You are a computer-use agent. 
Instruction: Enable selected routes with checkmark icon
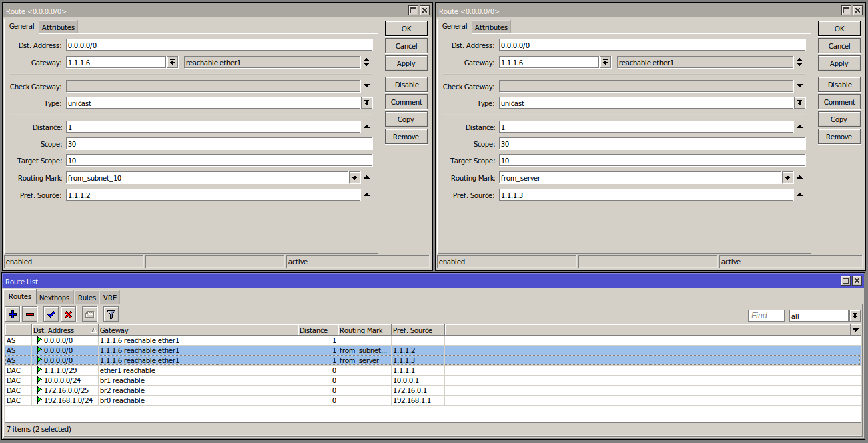coord(51,314)
